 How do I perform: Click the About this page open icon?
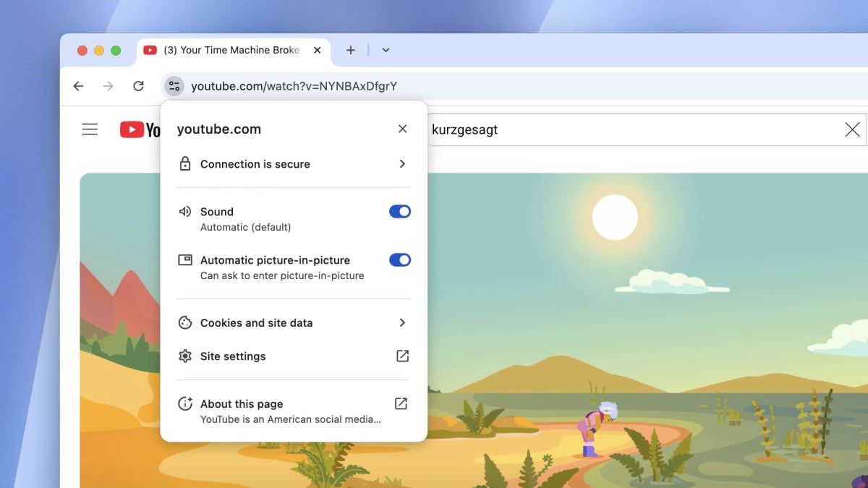401,403
